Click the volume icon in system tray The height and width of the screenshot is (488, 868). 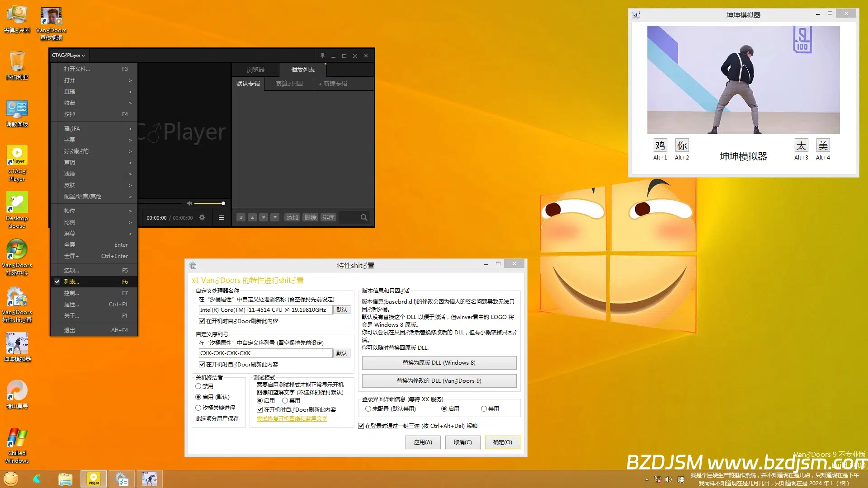point(669,479)
